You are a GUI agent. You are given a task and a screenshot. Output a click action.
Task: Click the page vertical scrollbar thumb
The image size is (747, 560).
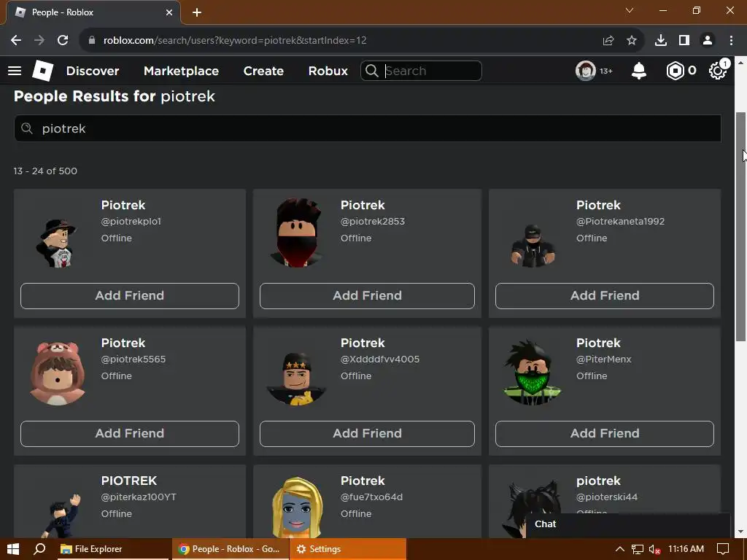741,226
